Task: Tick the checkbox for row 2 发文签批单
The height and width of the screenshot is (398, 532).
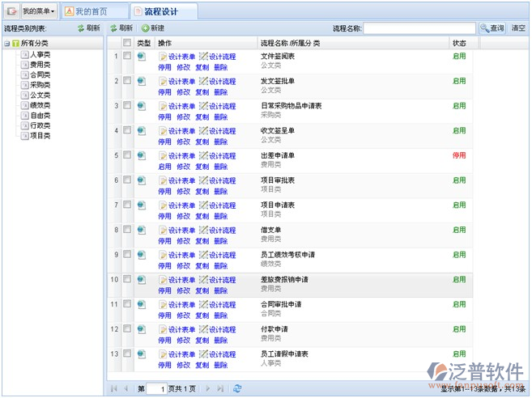Action: pyautogui.click(x=126, y=81)
